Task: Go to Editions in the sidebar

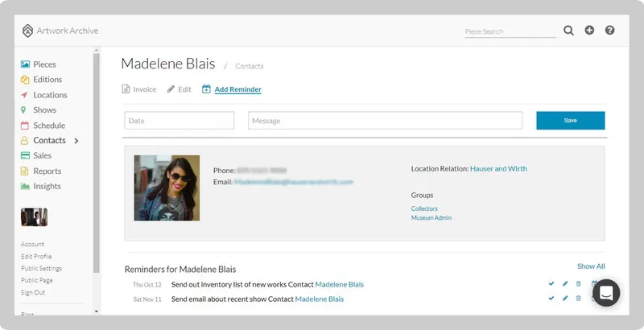Action: [47, 80]
